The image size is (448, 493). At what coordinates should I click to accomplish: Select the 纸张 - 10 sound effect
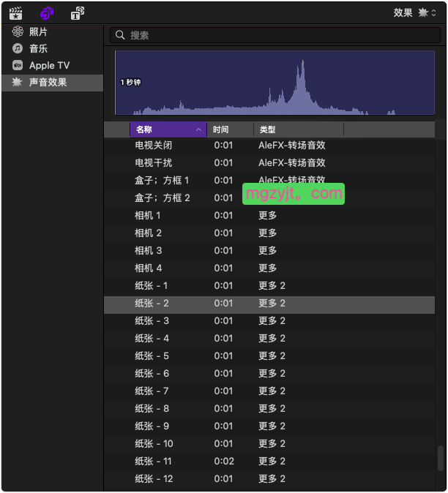point(269,444)
